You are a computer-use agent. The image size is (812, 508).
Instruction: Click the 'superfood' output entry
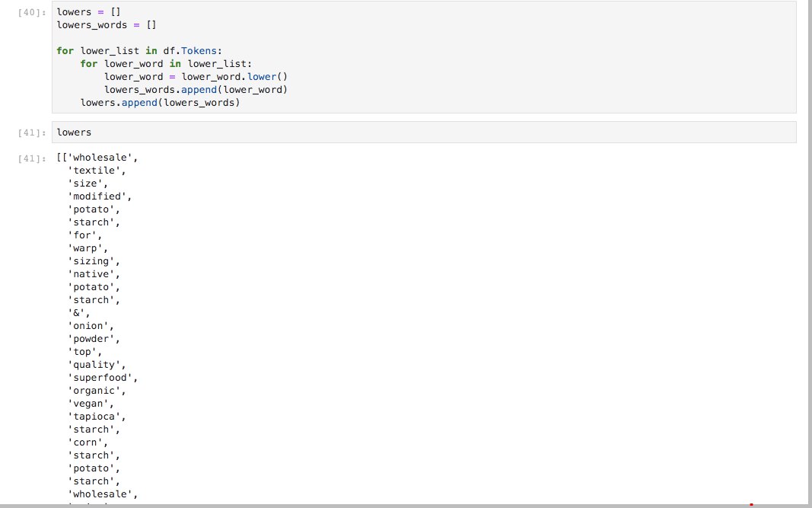pos(103,378)
